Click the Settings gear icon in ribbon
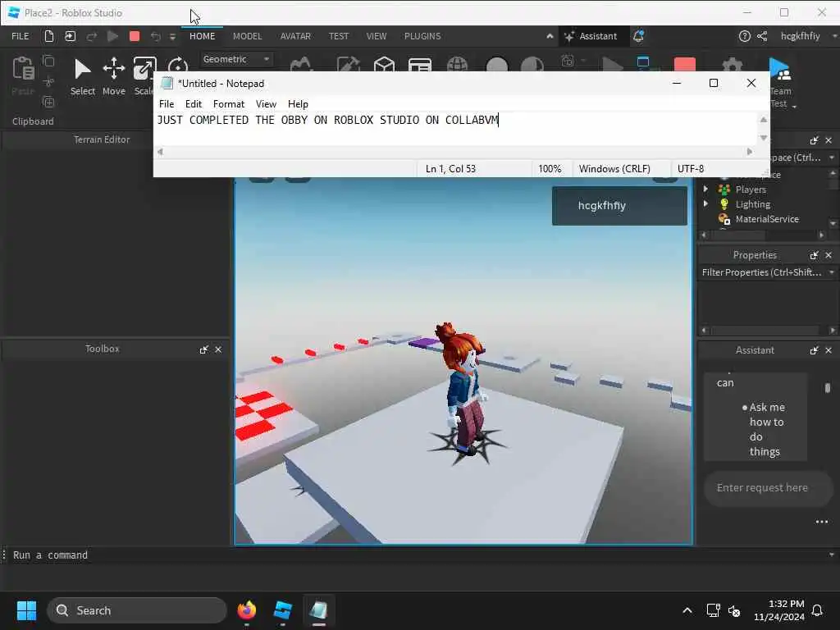The height and width of the screenshot is (630, 840). [x=732, y=64]
